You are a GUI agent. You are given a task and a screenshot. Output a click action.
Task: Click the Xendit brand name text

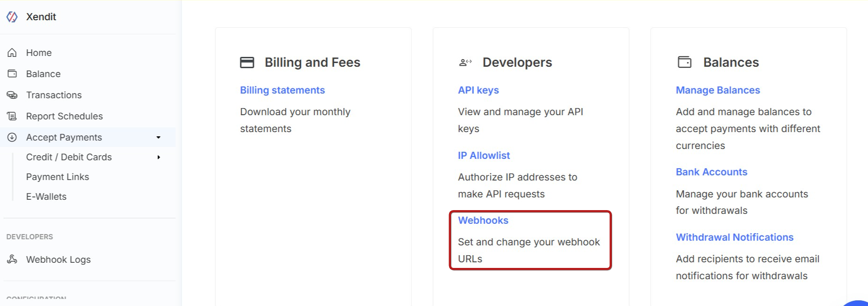[41, 17]
